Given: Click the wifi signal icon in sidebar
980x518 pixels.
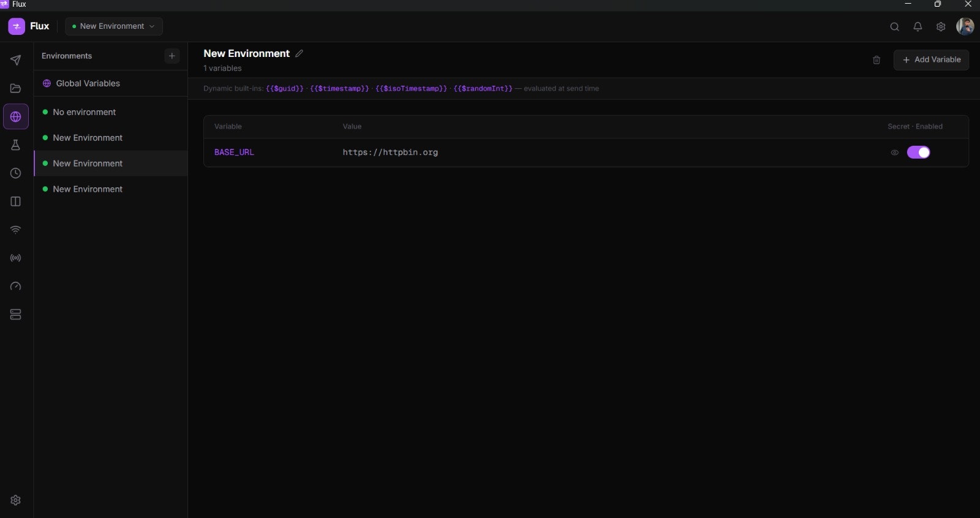Looking at the screenshot, I should click(x=16, y=230).
